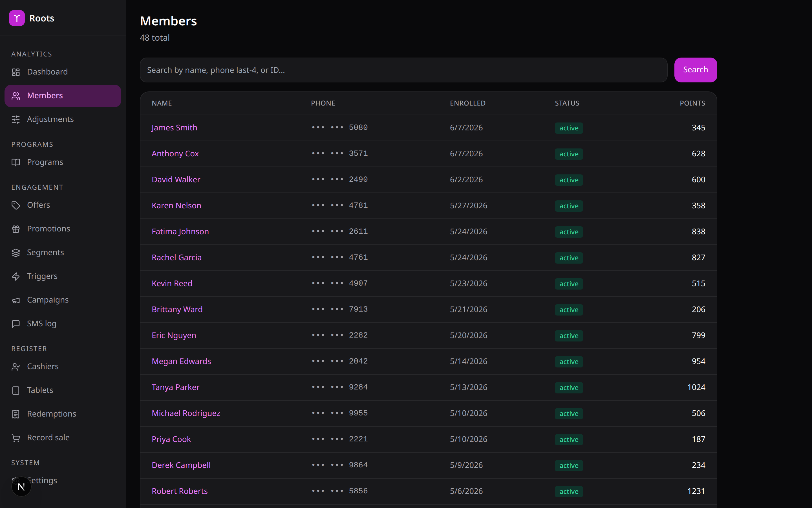This screenshot has height=508, width=812.
Task: Click the Brittany Ward link
Action: pos(177,309)
